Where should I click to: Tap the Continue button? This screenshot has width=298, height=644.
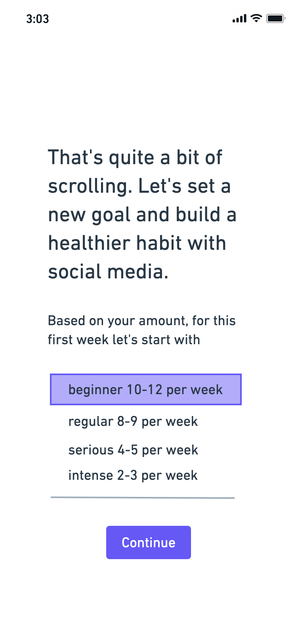pyautogui.click(x=149, y=542)
